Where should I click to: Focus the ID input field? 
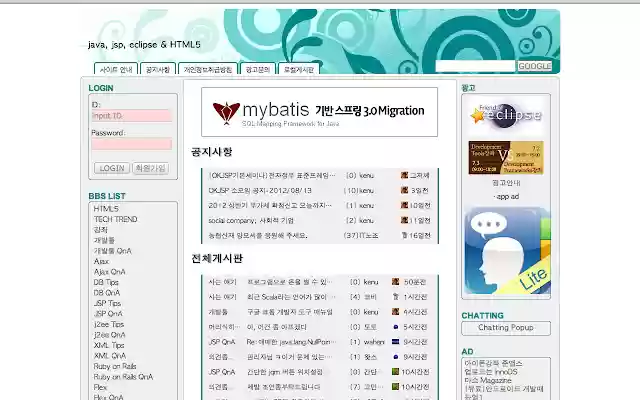click(x=131, y=116)
